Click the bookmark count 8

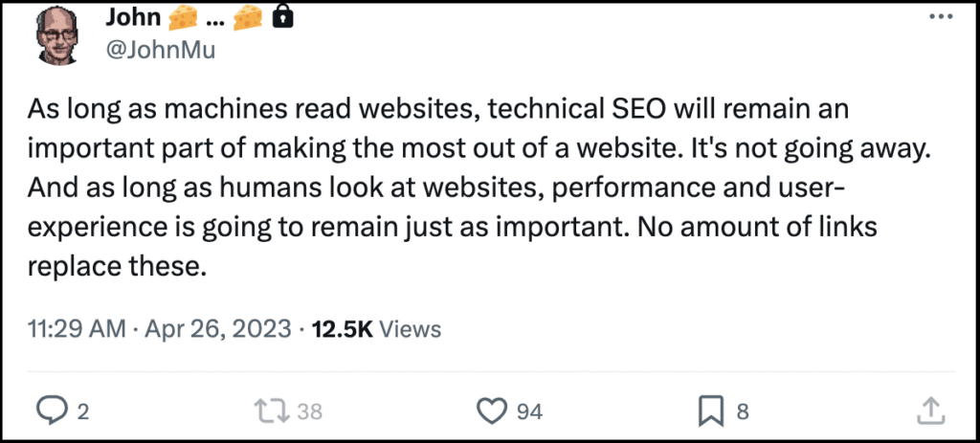(x=742, y=411)
